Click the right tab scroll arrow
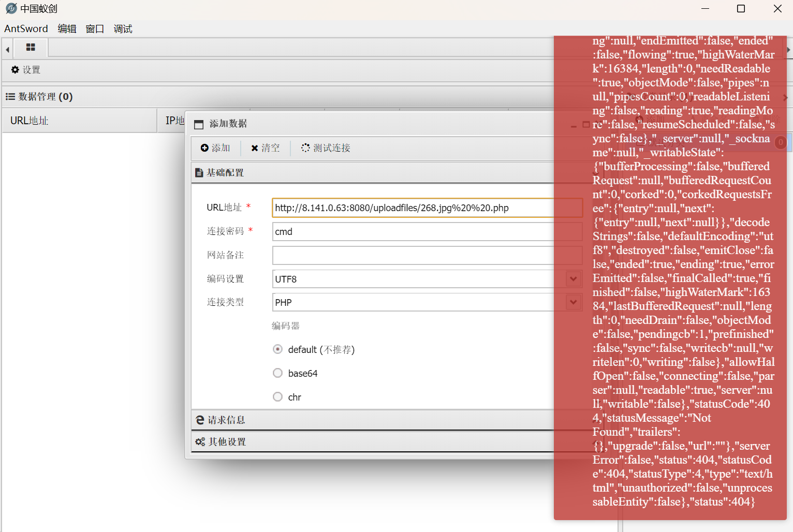 789,50
